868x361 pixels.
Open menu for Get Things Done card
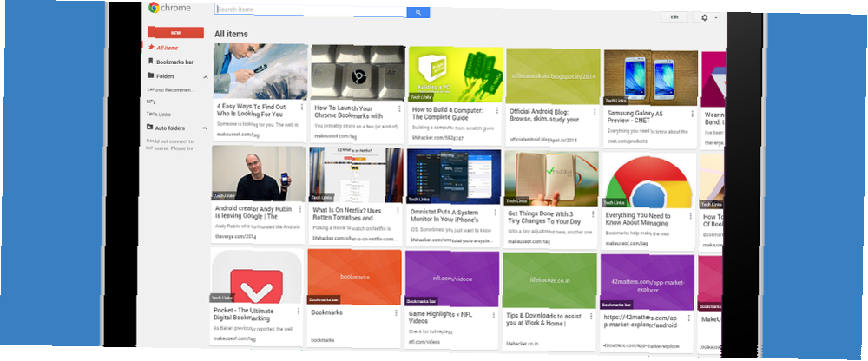592,213
